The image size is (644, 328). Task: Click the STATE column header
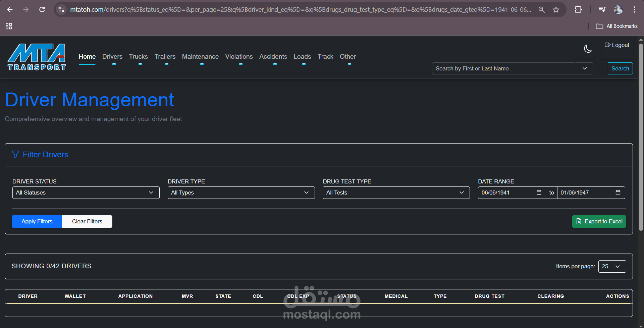223,296
